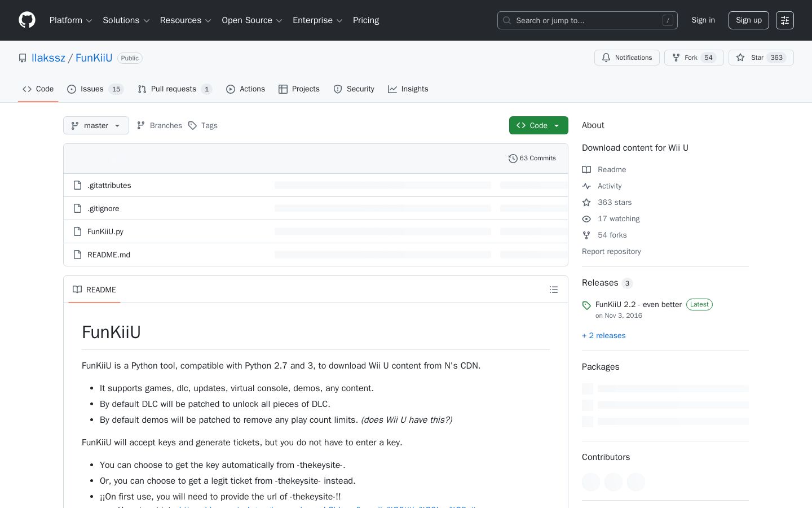Image resolution: width=812 pixels, height=508 pixels.
Task: Click the Activity pulse icon in About
Action: [x=586, y=186]
